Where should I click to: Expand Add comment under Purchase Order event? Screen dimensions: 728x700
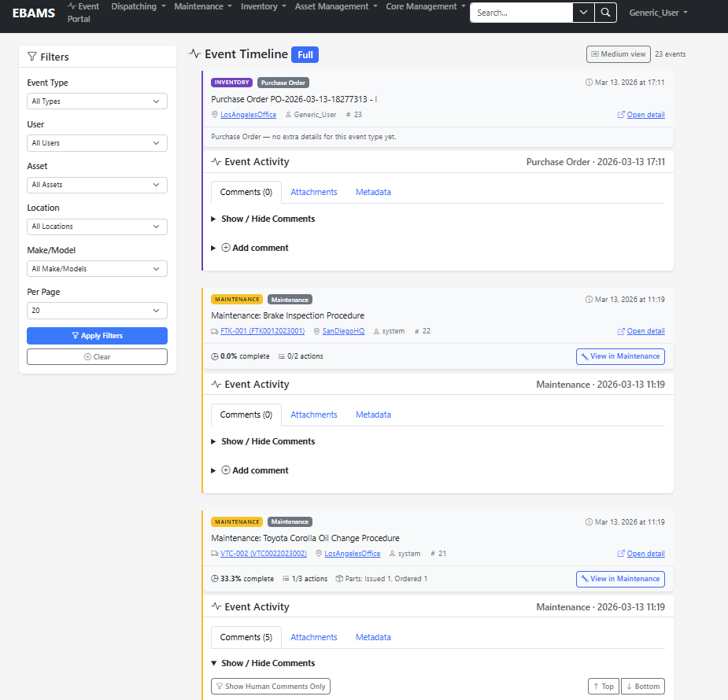pos(249,248)
